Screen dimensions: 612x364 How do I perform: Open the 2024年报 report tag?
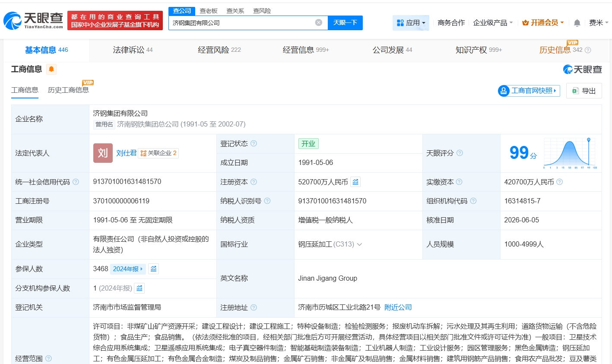click(128, 269)
